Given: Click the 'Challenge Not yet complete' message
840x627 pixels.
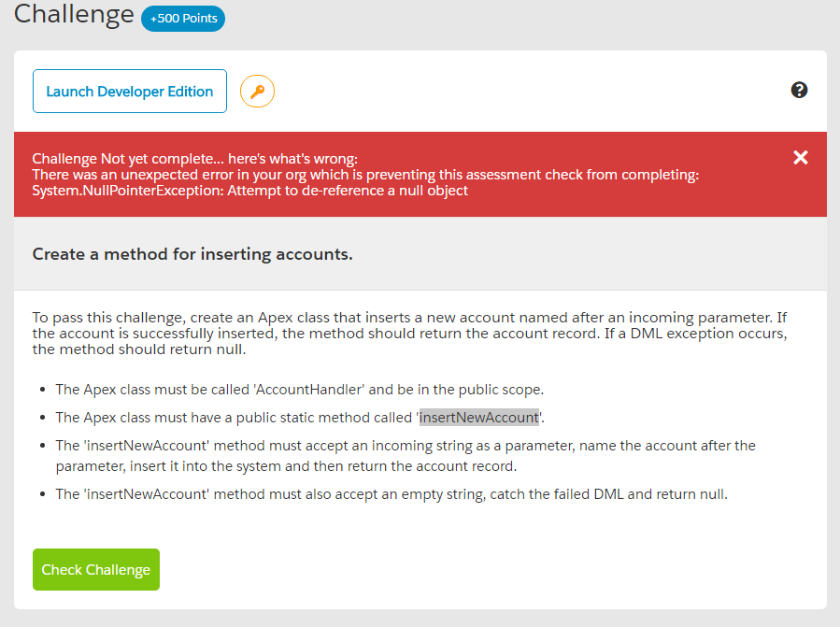Looking at the screenshot, I should [195, 159].
